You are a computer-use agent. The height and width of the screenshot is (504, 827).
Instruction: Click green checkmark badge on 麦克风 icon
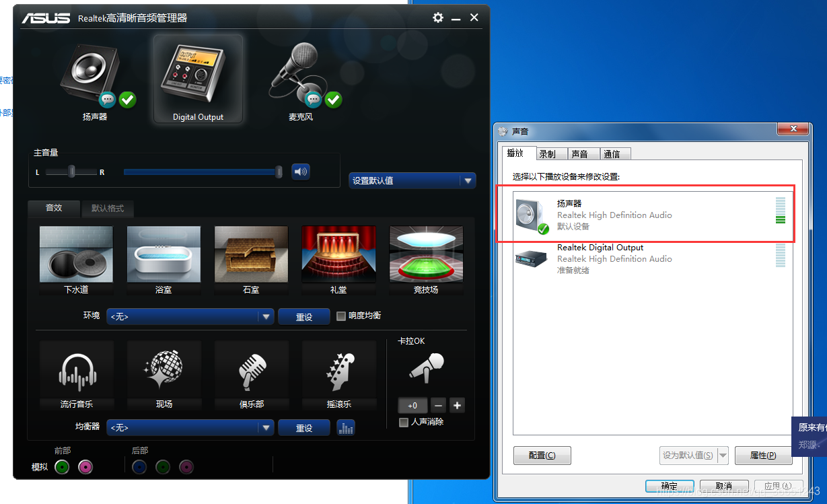click(x=334, y=100)
